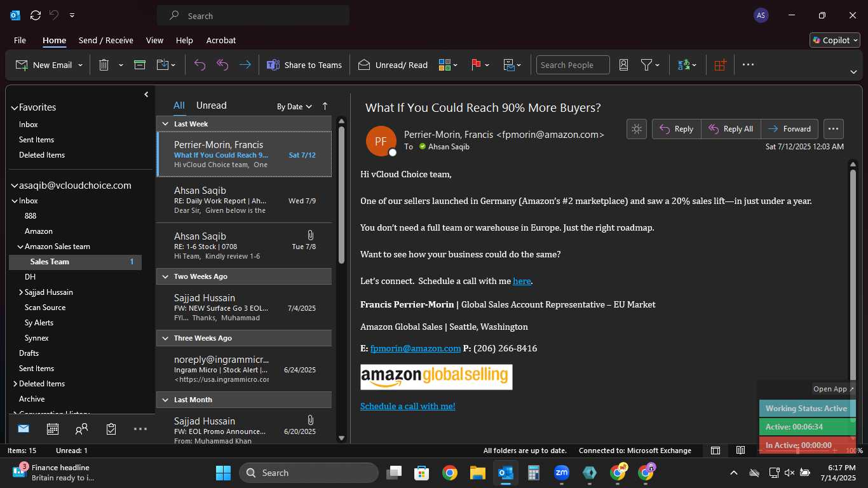Open the View tab
Image resolution: width=868 pixels, height=488 pixels.
(154, 40)
